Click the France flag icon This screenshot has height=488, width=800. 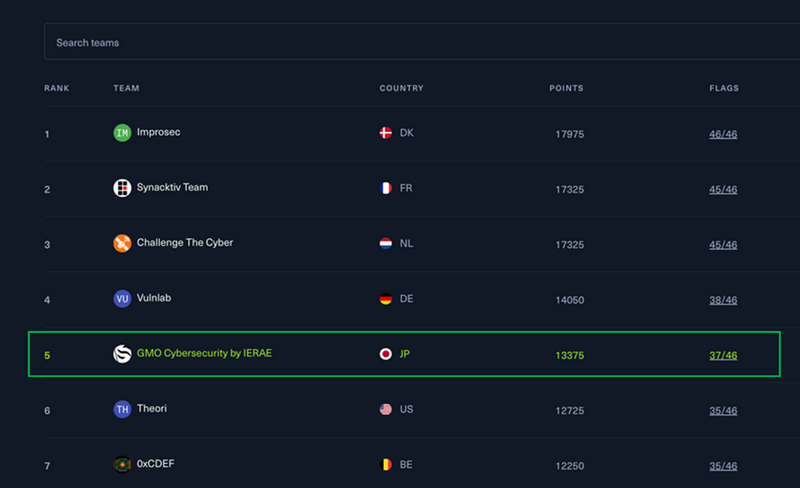pyautogui.click(x=386, y=188)
